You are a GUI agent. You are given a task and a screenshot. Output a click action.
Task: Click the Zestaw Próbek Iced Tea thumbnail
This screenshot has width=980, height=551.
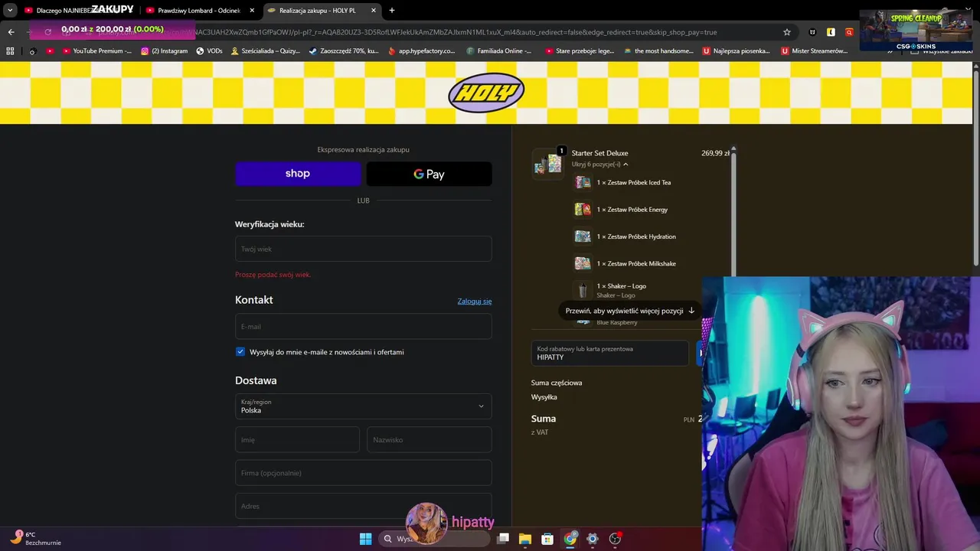tap(583, 182)
